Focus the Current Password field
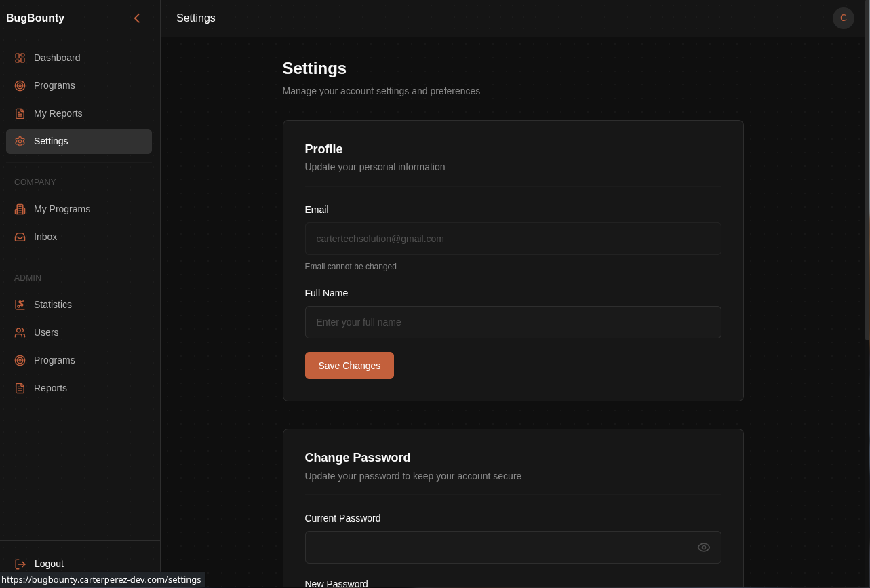Viewport: 870px width, 588px height. pos(513,547)
